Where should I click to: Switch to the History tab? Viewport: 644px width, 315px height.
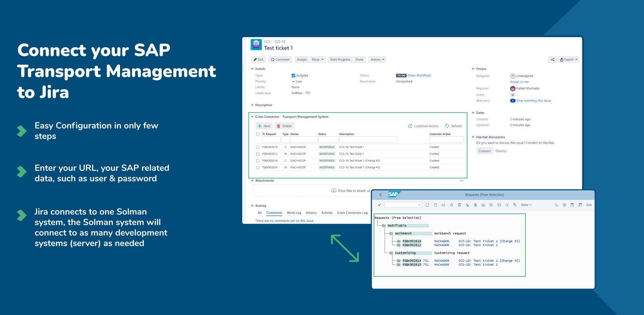coord(311,213)
